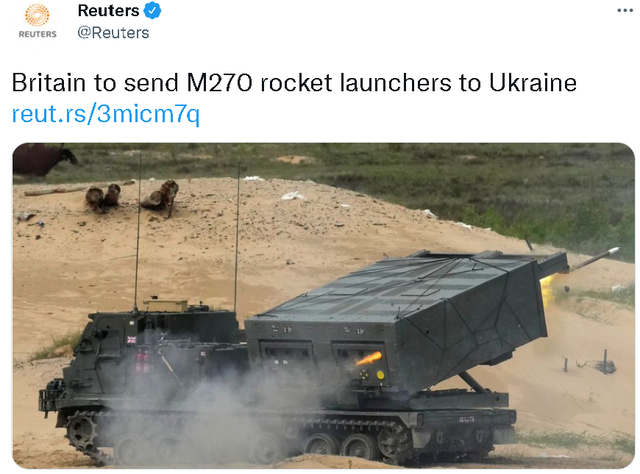Click the word M270 in tweet
Image resolution: width=640 pixels, height=474 pixels.
(219, 83)
